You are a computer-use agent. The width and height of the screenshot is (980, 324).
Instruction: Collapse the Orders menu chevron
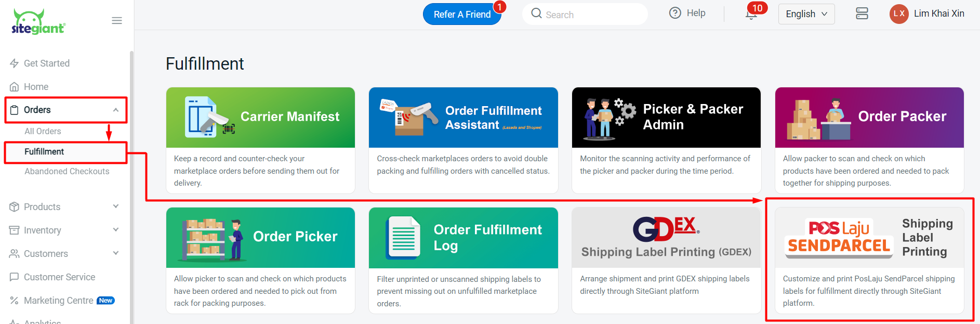pos(116,110)
